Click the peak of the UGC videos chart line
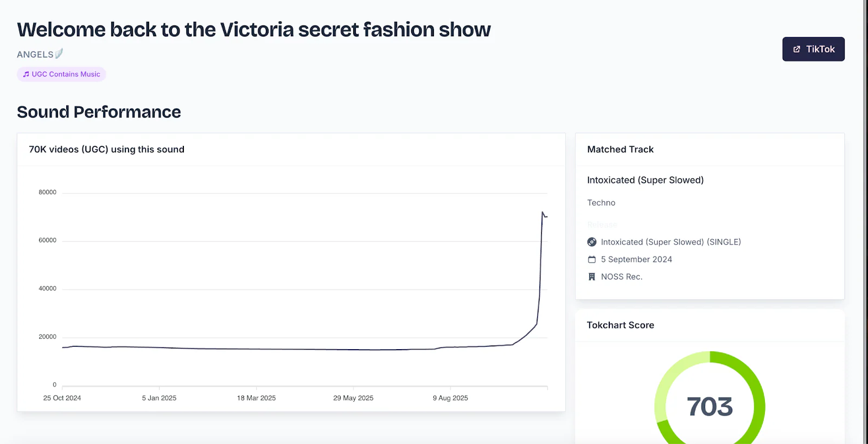This screenshot has width=868, height=444. coord(542,213)
